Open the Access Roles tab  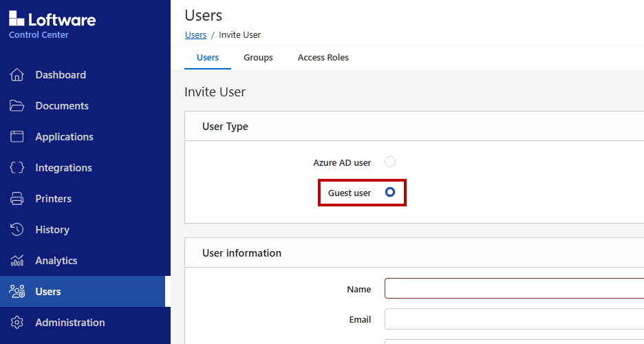coord(323,58)
